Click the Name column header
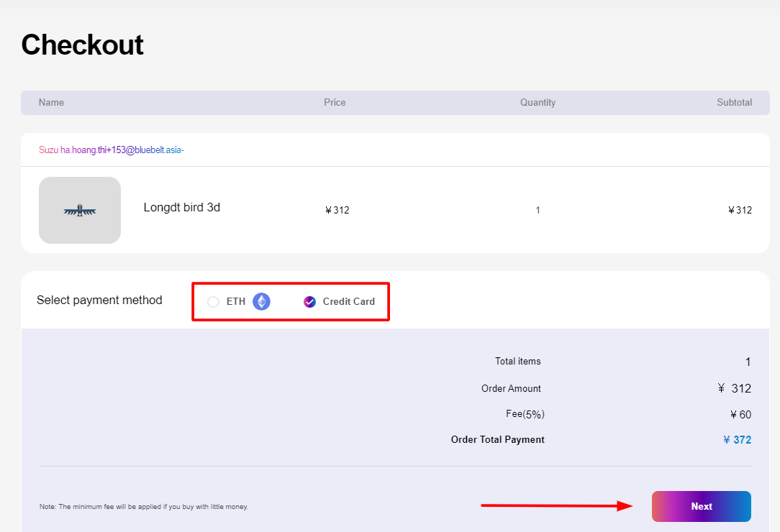Screen dimensions: 780x532 pyautogui.click(x=51, y=102)
